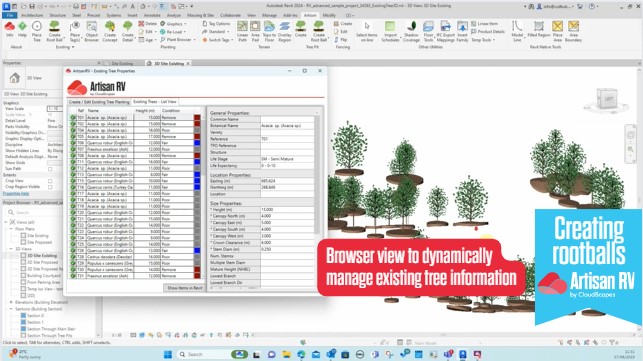
Task: Toggle the Crop View checkbox
Action: [50, 180]
